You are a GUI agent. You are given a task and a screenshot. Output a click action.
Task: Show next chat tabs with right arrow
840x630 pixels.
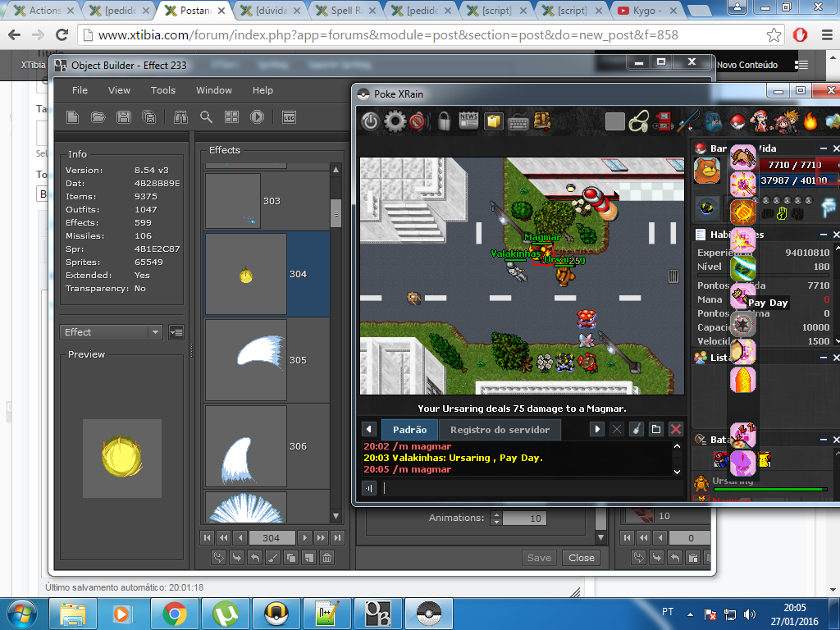(x=597, y=429)
